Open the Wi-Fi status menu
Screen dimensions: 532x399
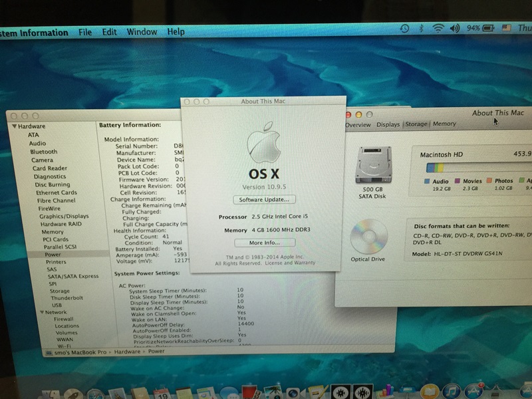pos(438,29)
